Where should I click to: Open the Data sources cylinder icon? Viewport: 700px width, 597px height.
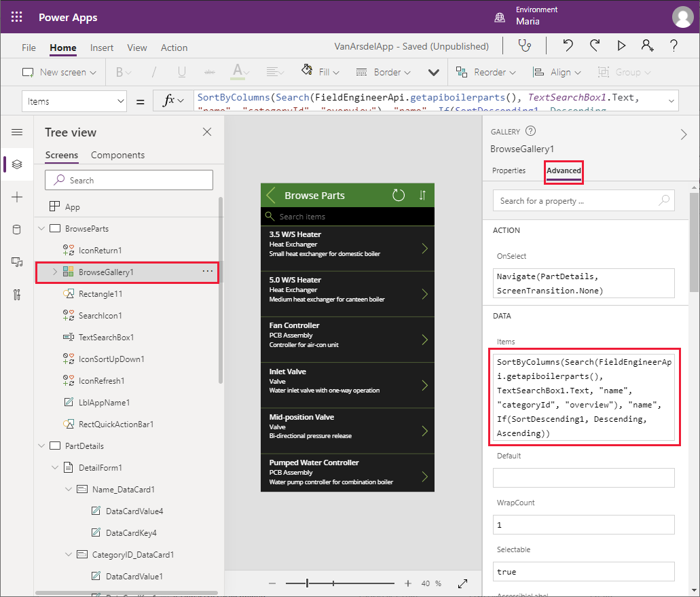pyautogui.click(x=17, y=230)
